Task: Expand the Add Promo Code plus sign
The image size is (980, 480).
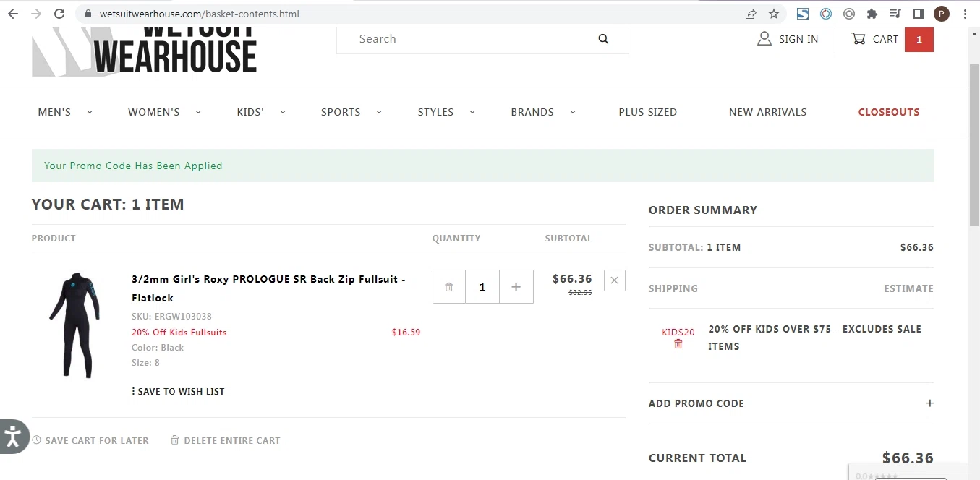Action: click(x=929, y=403)
